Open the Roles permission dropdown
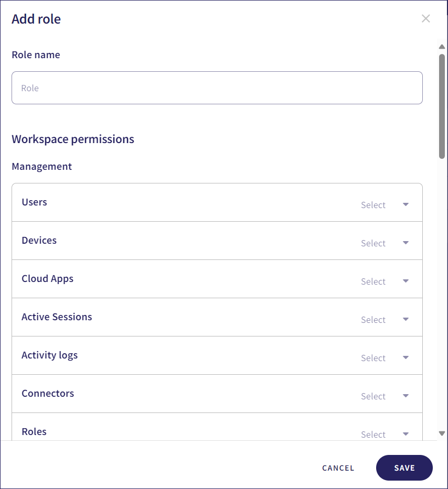 (386, 434)
